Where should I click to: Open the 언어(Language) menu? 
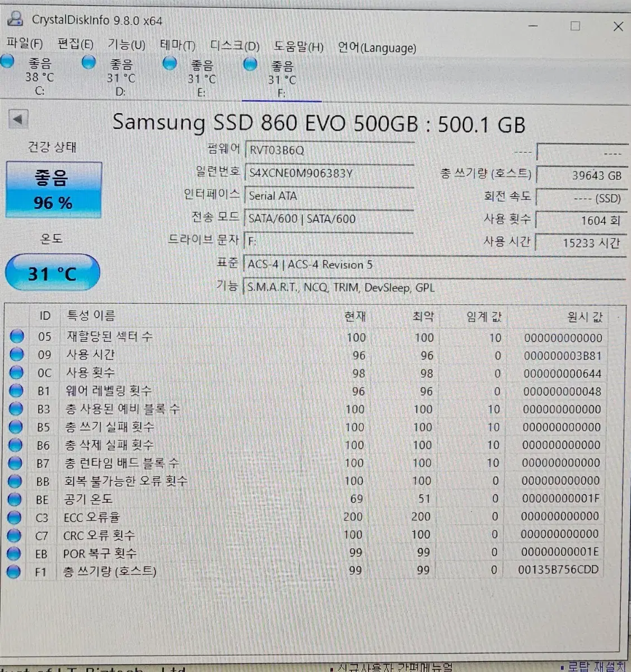pos(377,48)
